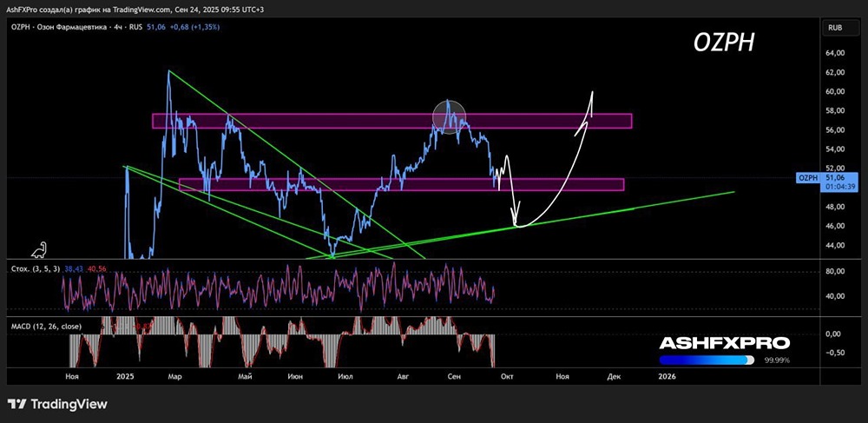This screenshot has width=868, height=423.
Task: Click the Стох. (3, 5, 3) indicator legend
Action: point(36,268)
